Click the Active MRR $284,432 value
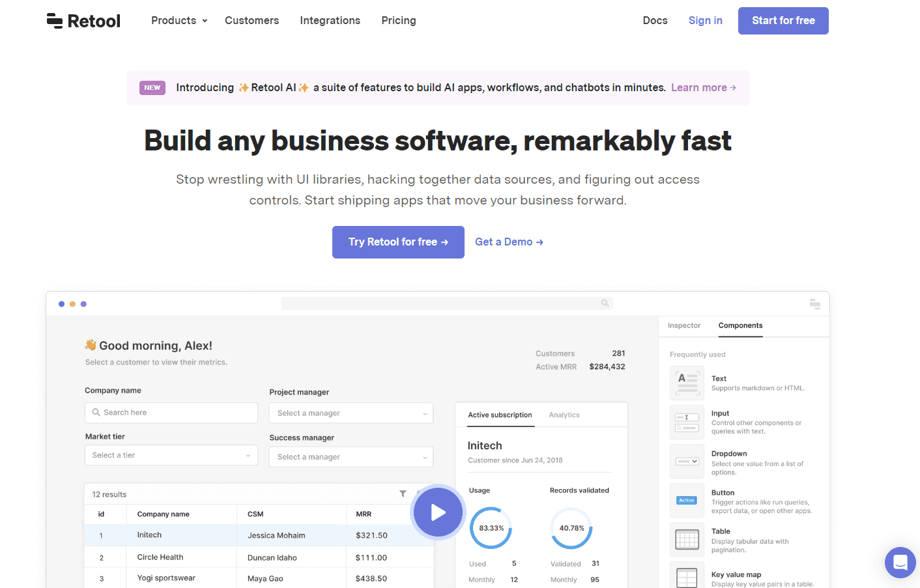The height and width of the screenshot is (588, 920). tap(607, 367)
